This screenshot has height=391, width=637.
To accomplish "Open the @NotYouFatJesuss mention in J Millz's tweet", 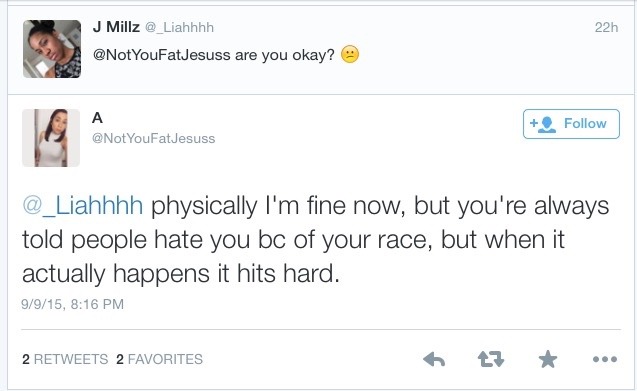I will [162, 55].
